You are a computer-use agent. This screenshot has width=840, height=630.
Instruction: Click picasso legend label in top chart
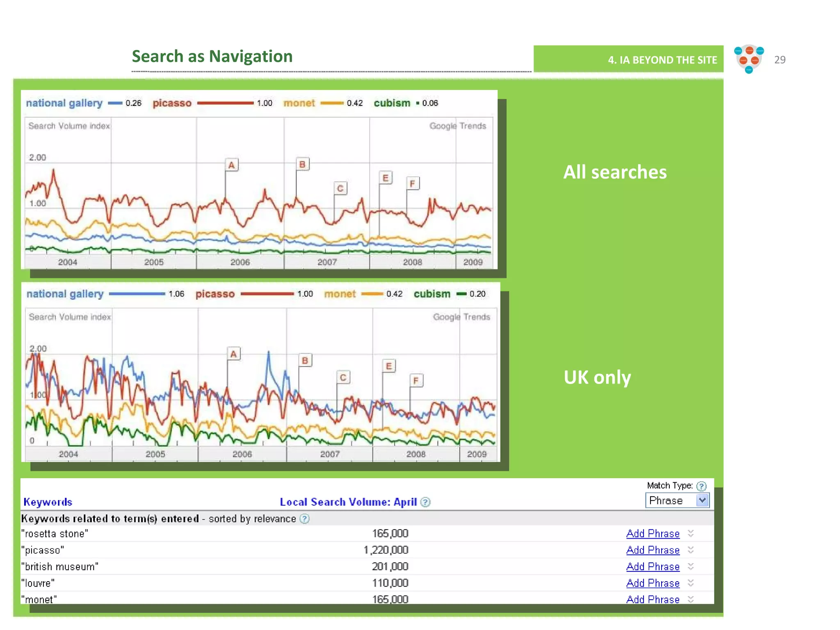click(172, 103)
